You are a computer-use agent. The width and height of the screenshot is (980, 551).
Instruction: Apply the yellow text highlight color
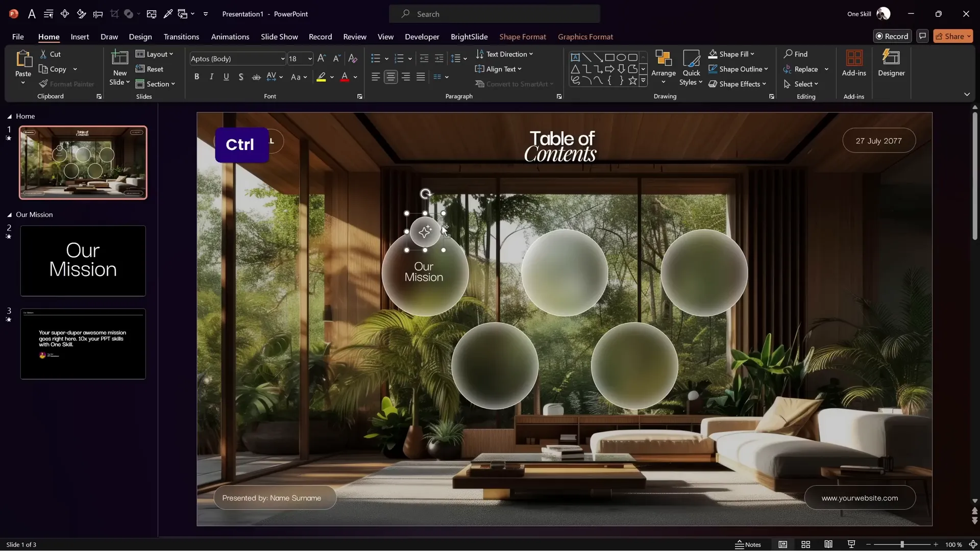[x=321, y=77]
